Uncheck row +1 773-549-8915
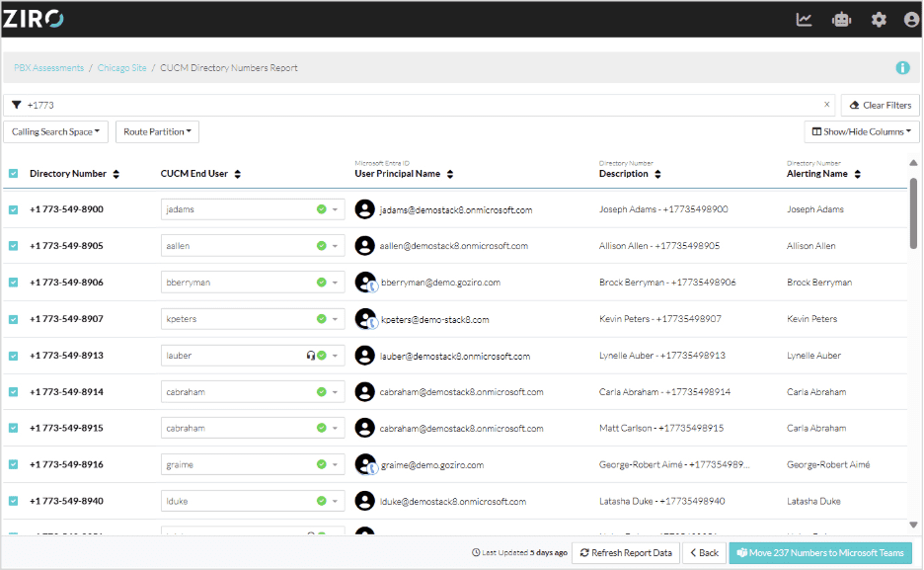 point(14,428)
